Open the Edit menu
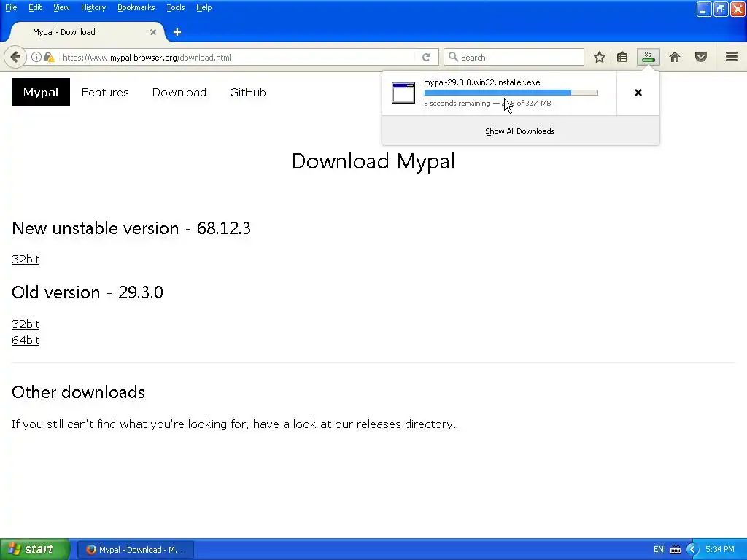 [35, 7]
